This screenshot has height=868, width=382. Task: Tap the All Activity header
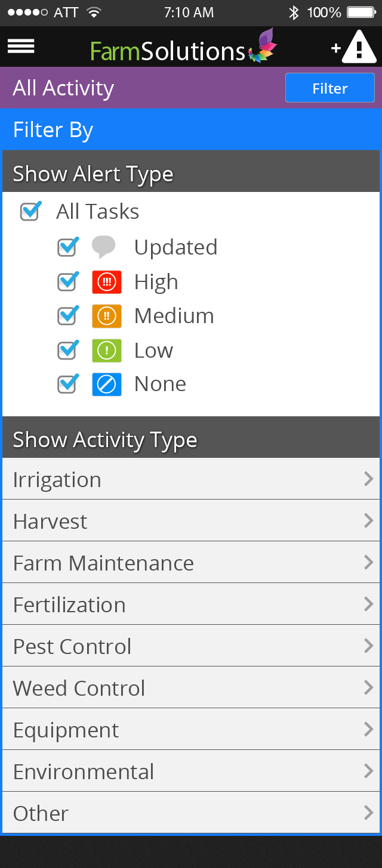(x=64, y=88)
